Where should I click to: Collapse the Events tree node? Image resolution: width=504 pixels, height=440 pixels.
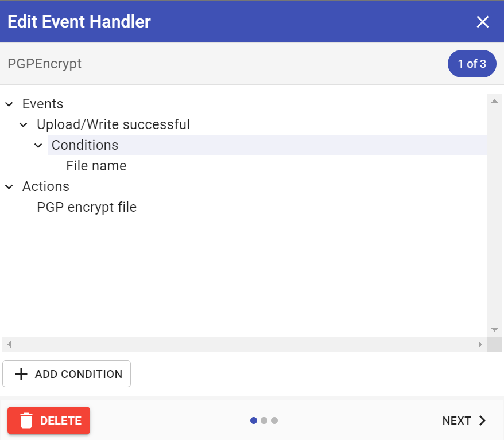click(x=9, y=104)
